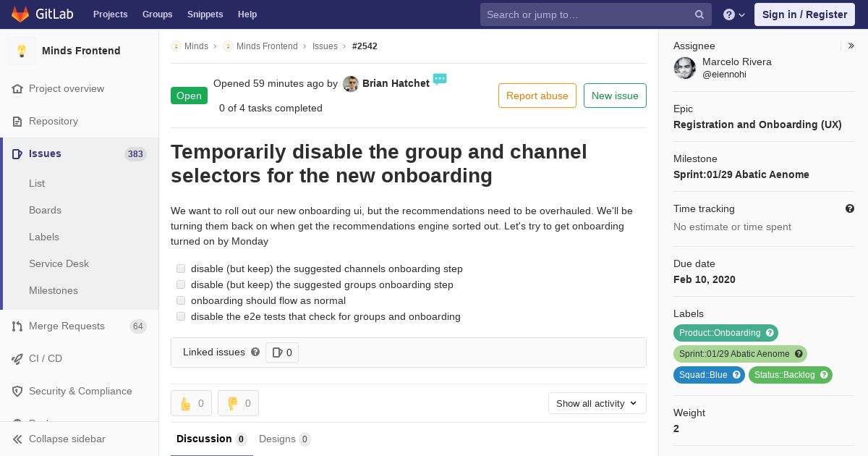Image resolution: width=868 pixels, height=456 pixels.
Task: Click the GitLab fox logo
Action: pyautogui.click(x=20, y=14)
